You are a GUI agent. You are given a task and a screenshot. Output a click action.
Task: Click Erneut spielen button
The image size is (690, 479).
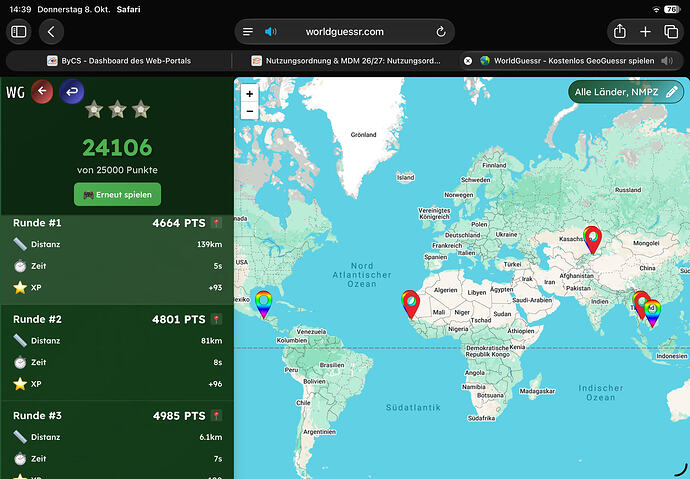point(117,194)
